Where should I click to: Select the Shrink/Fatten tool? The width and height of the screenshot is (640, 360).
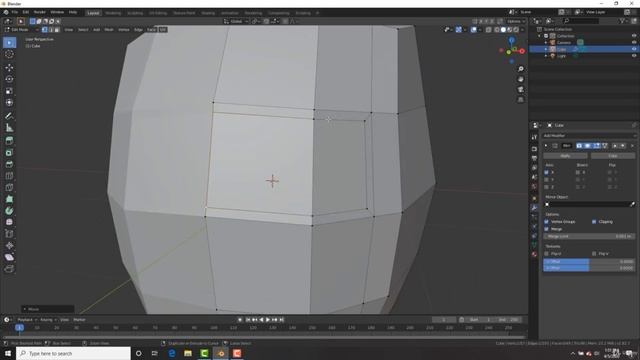tap(9, 246)
